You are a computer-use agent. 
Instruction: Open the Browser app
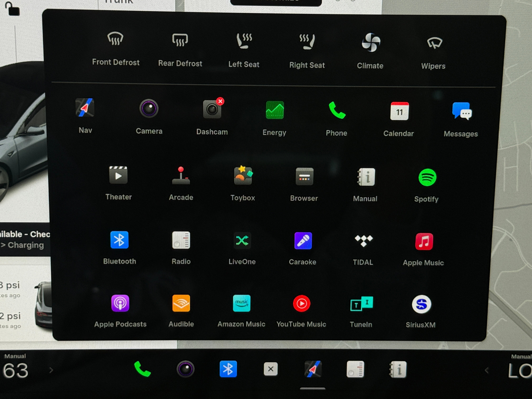click(x=305, y=177)
